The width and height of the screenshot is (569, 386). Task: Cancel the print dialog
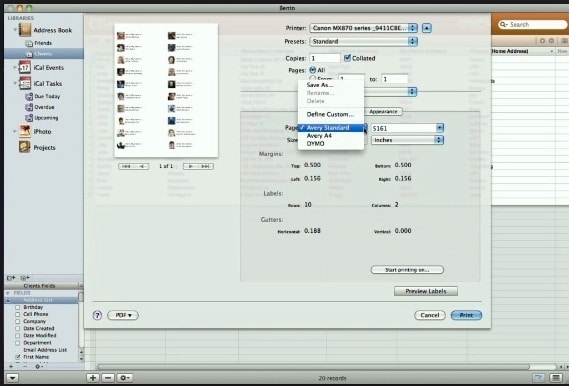pyautogui.click(x=430, y=315)
